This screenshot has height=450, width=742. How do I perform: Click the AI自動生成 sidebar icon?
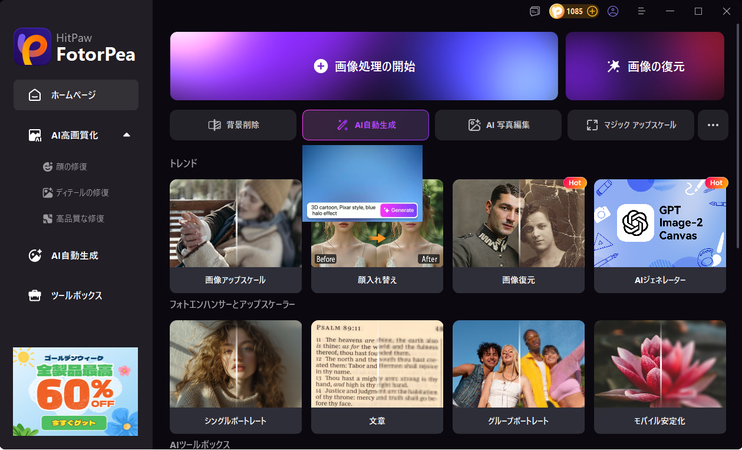point(35,256)
